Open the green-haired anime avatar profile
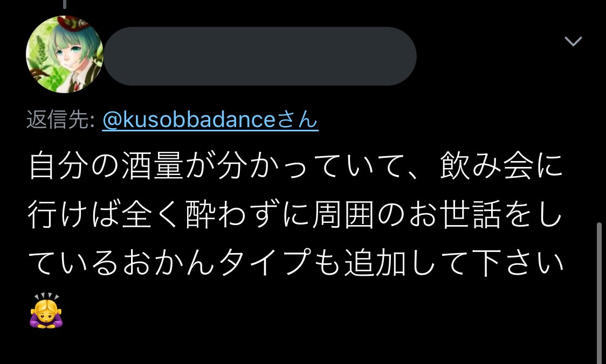 [65, 54]
